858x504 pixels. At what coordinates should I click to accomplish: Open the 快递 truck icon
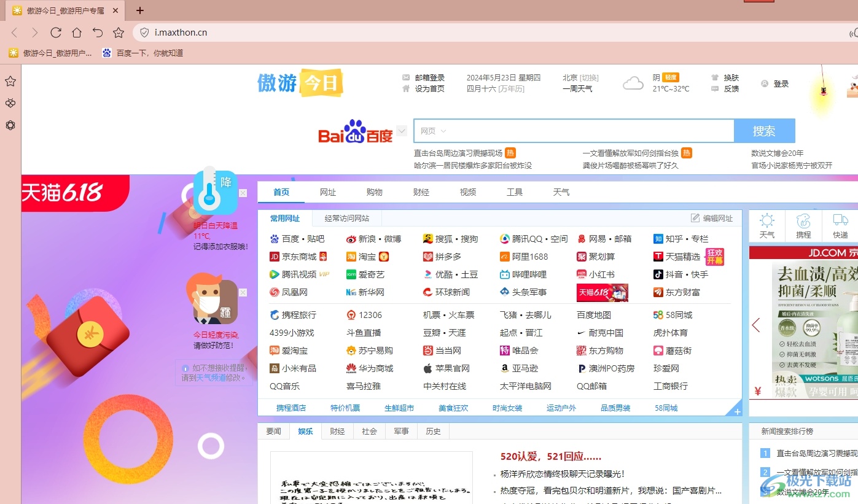click(840, 226)
